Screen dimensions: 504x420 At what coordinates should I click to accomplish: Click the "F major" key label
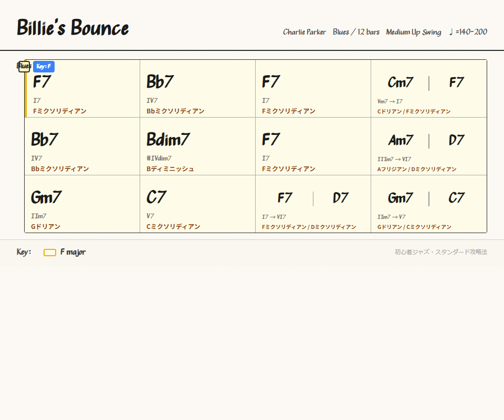click(x=73, y=252)
